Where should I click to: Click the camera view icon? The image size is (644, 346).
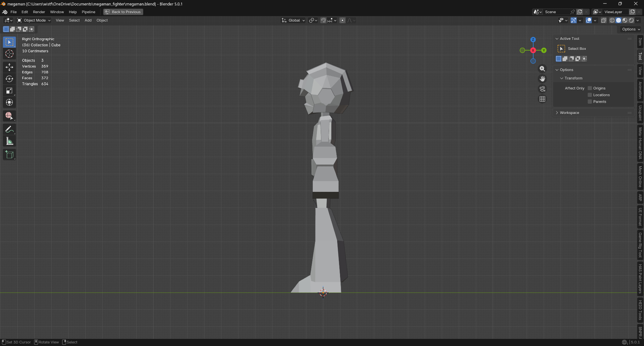click(x=542, y=89)
